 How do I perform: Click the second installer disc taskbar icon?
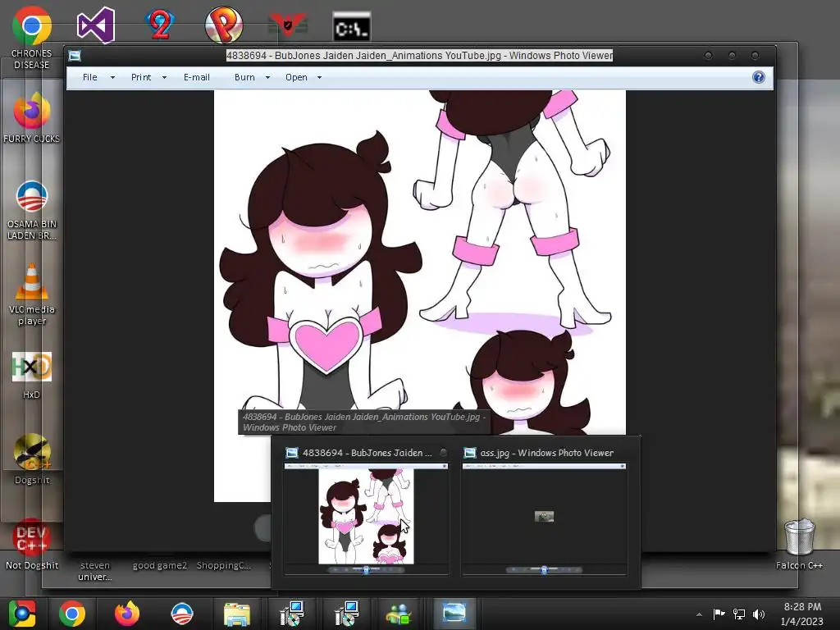pyautogui.click(x=346, y=614)
